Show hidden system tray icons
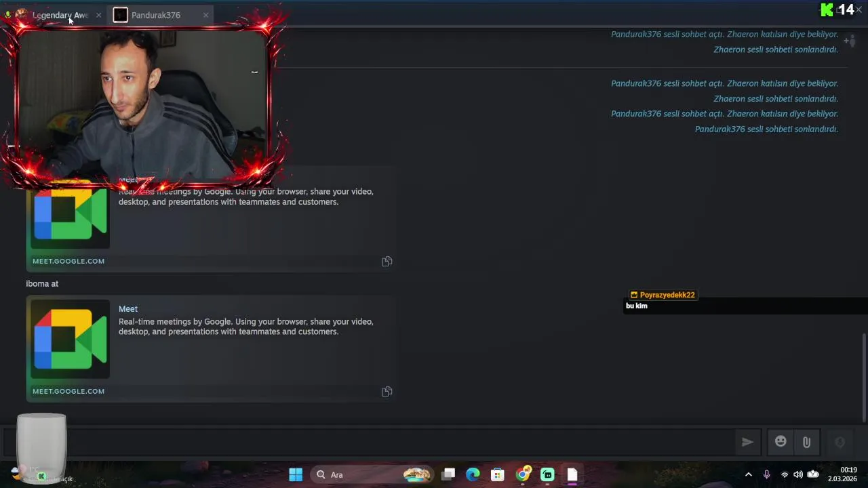Image resolution: width=868 pixels, height=488 pixels. click(749, 474)
